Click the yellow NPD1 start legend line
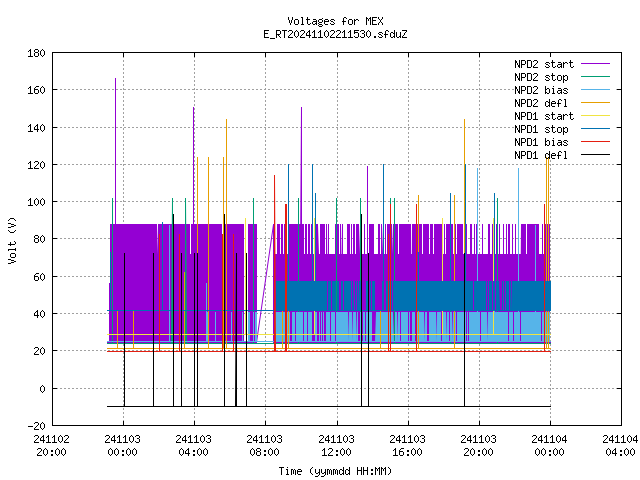The image size is (640, 480). (x=595, y=116)
